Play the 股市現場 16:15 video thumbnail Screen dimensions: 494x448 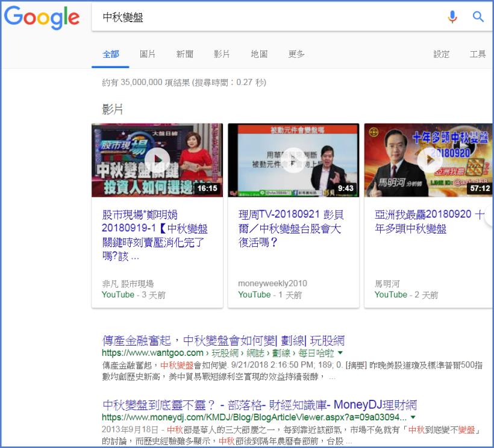(x=157, y=160)
